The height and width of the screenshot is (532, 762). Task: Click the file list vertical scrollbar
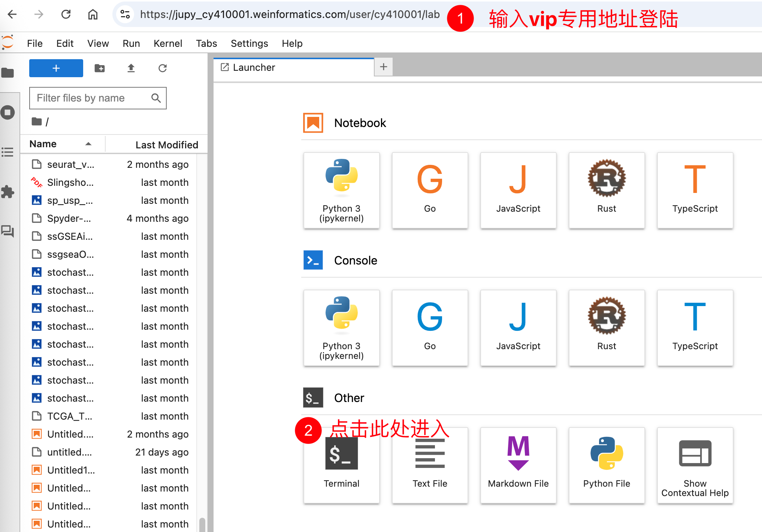(202, 524)
